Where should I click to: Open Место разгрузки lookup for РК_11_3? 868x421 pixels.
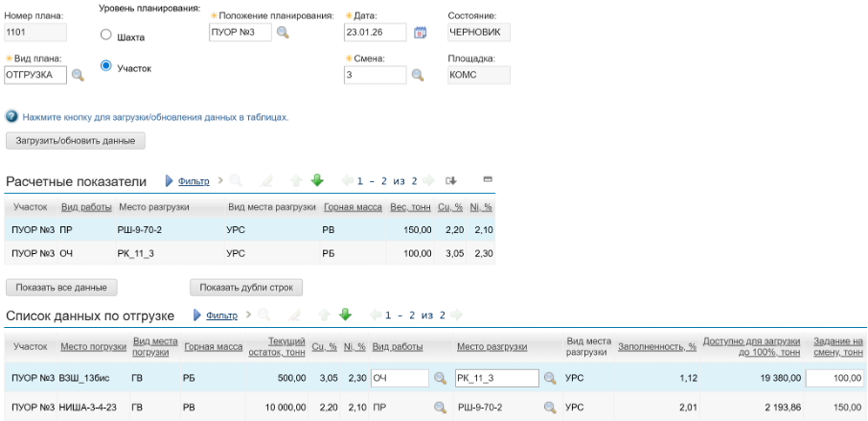click(x=551, y=378)
